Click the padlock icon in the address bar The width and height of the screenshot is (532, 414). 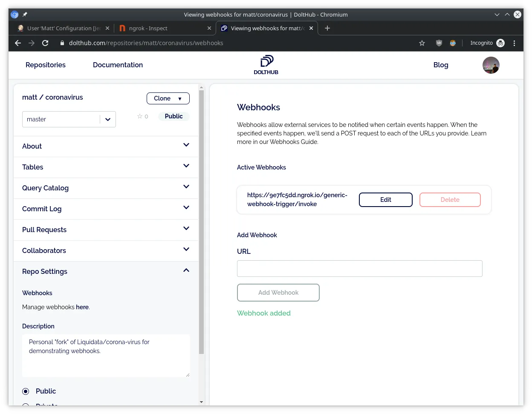point(62,43)
